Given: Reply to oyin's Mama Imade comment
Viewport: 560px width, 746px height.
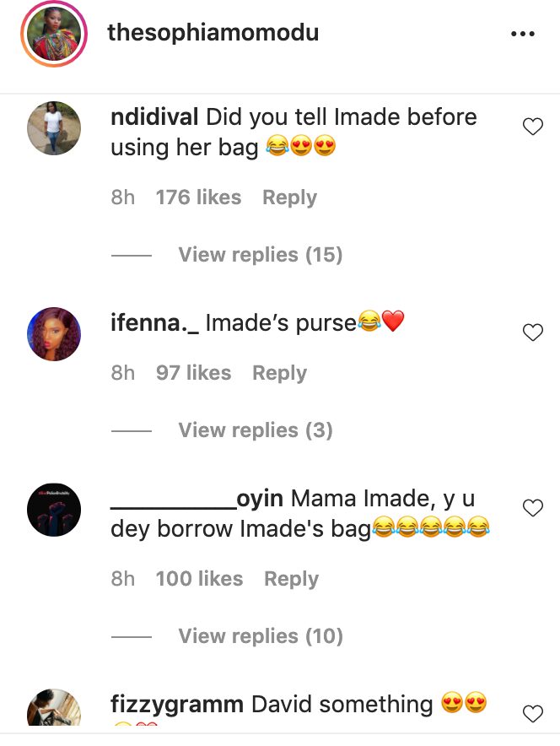Looking at the screenshot, I should (292, 579).
